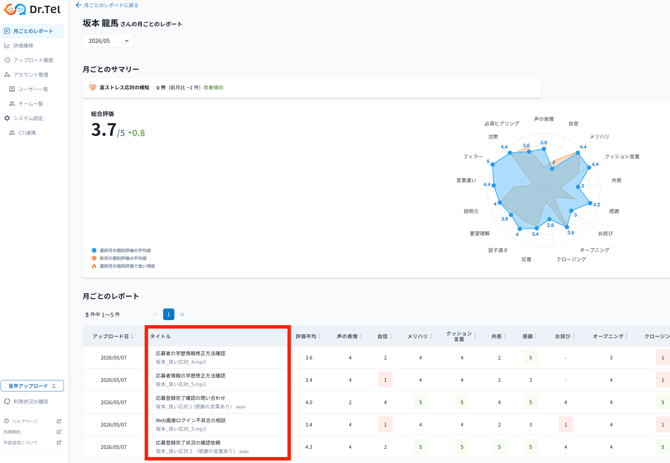Screen dimensions: 670x463
Task: Click the 音声アップロード button
Action: point(32,386)
